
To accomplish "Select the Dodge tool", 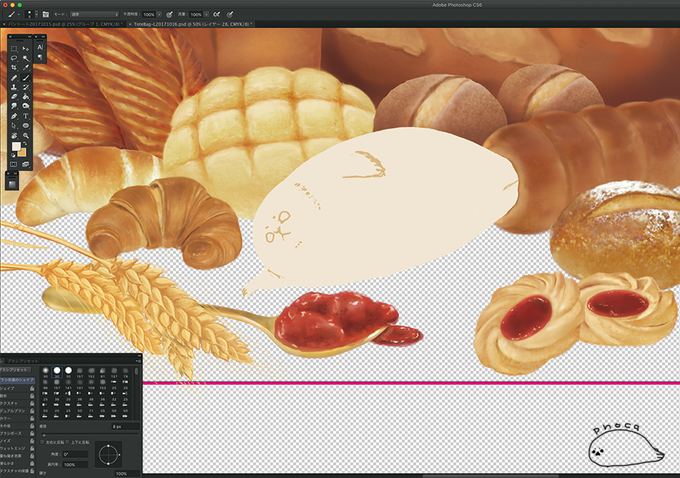I will [26, 106].
